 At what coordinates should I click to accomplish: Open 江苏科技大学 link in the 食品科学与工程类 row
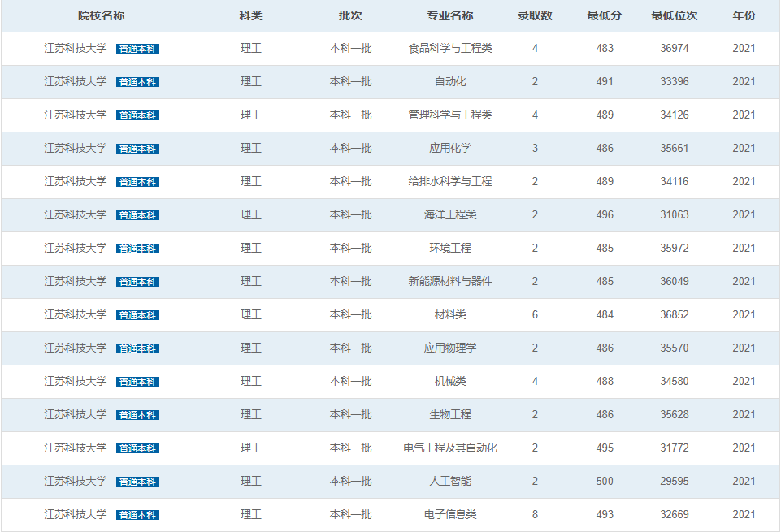click(76, 48)
